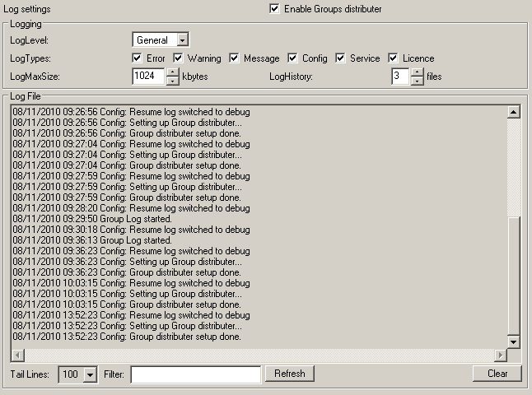This screenshot has width=532, height=395.
Task: Increase LogHistory files with up arrow
Action: [418, 72]
